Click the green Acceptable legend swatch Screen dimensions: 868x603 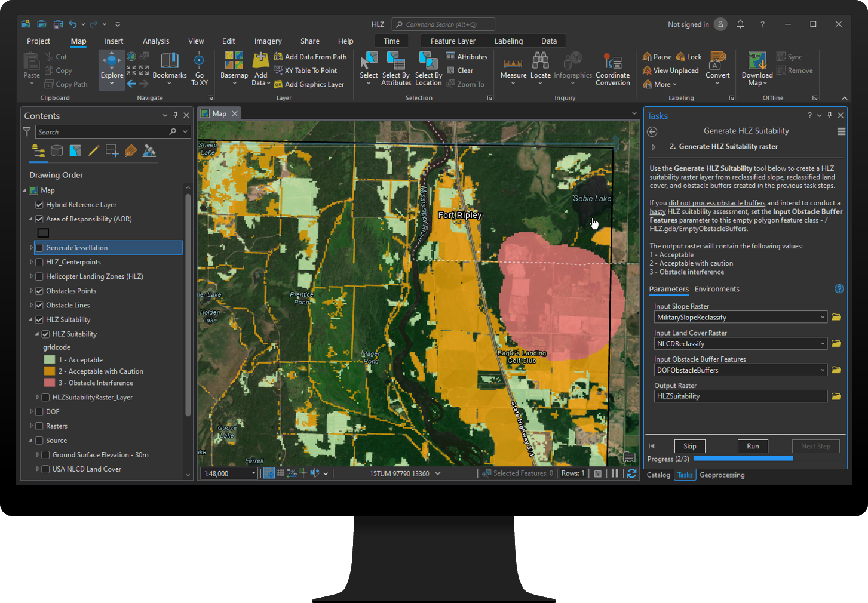coord(50,360)
